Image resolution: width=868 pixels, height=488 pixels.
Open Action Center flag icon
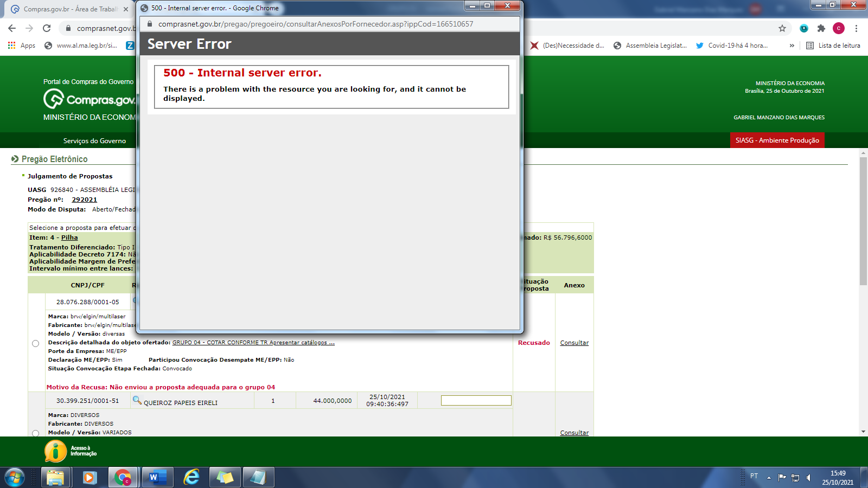pos(782,478)
